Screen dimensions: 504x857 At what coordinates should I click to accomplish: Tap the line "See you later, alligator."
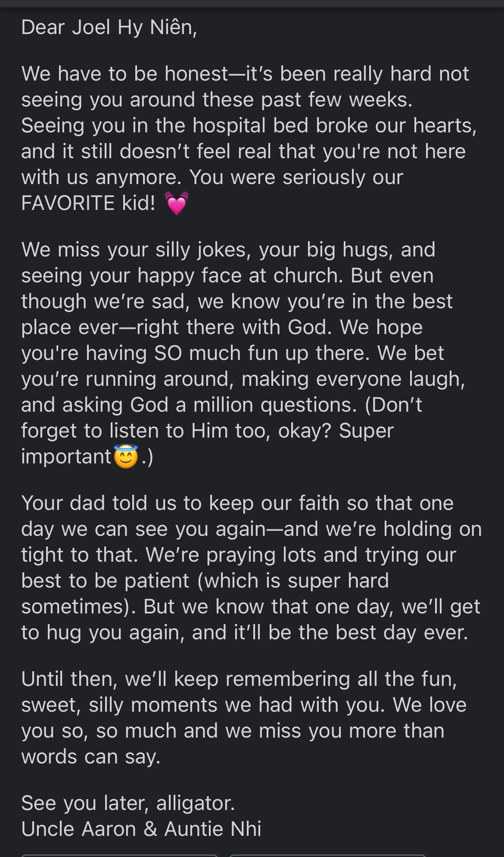click(128, 803)
